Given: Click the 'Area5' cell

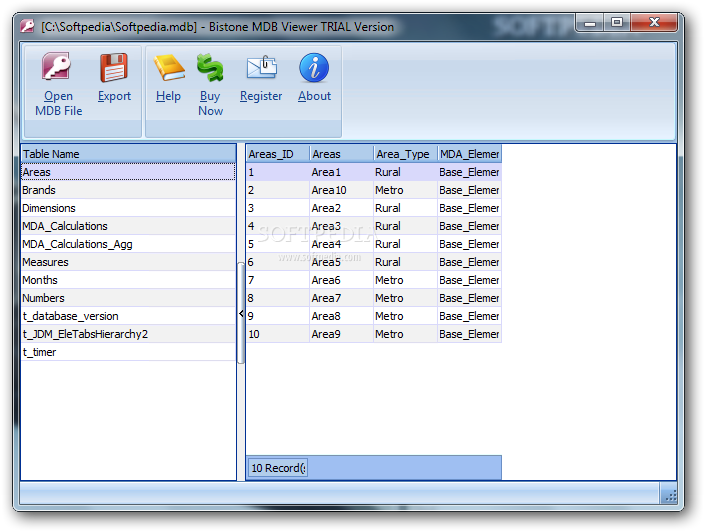Looking at the screenshot, I should click(341, 262).
